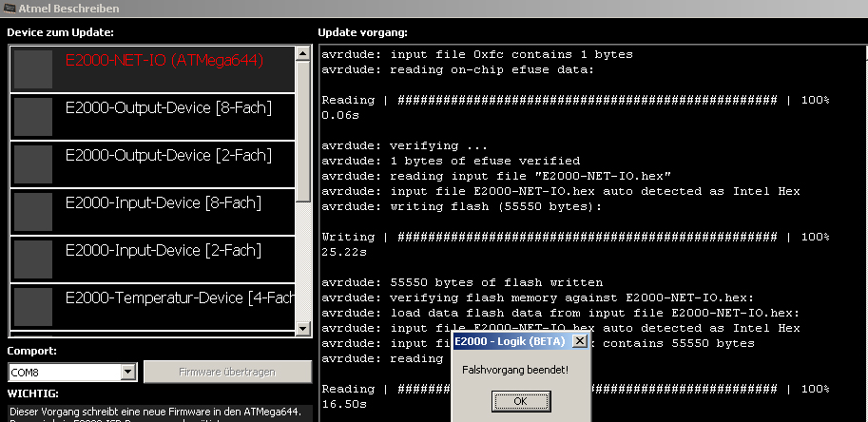Close the E2000 - Logik (BETA) dialog
The image size is (868, 422).
[x=580, y=340]
